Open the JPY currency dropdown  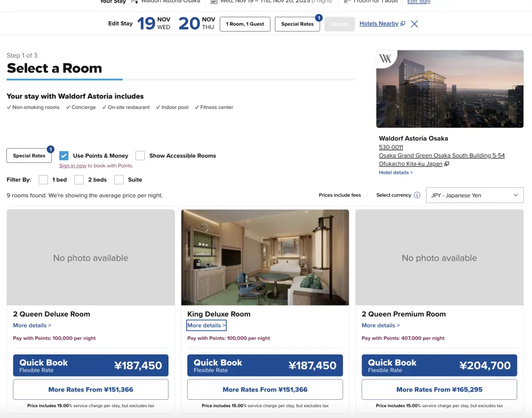click(474, 195)
